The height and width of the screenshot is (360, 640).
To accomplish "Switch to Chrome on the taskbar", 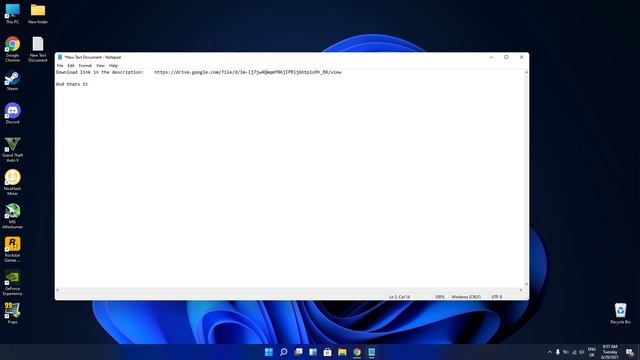I will [x=357, y=352].
